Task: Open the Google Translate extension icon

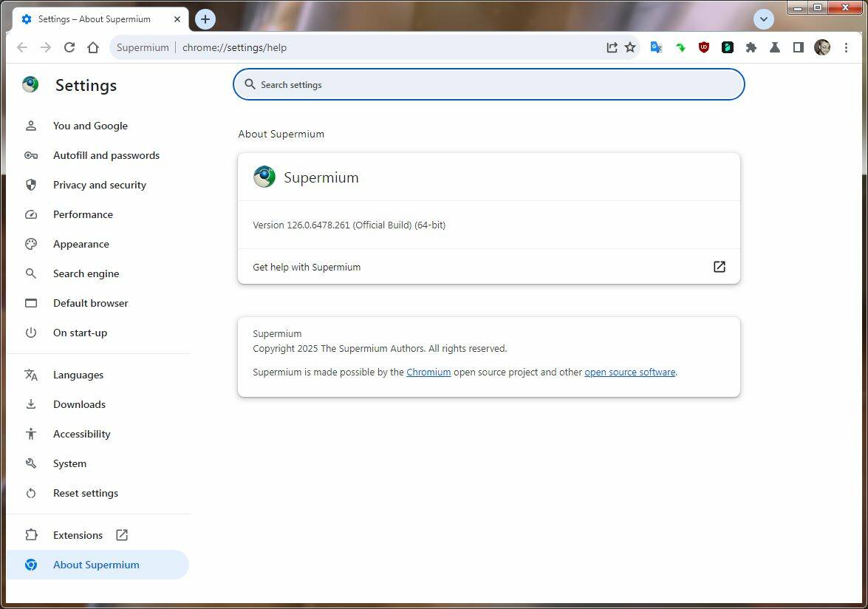Action: tap(656, 47)
